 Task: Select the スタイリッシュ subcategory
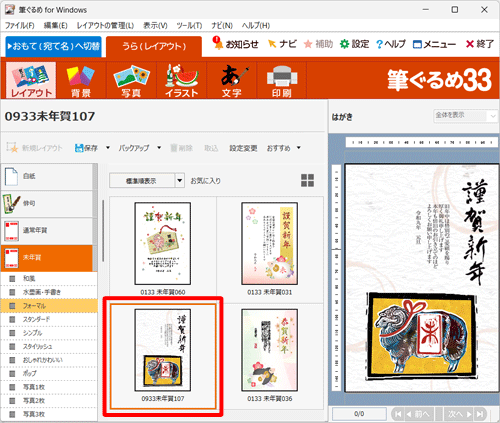[x=49, y=347]
